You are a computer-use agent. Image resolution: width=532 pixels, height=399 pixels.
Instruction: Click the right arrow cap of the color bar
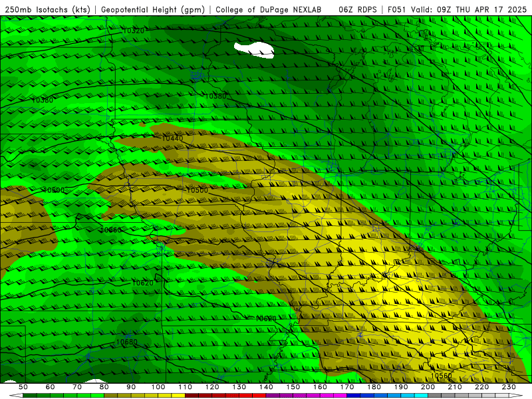(516, 395)
